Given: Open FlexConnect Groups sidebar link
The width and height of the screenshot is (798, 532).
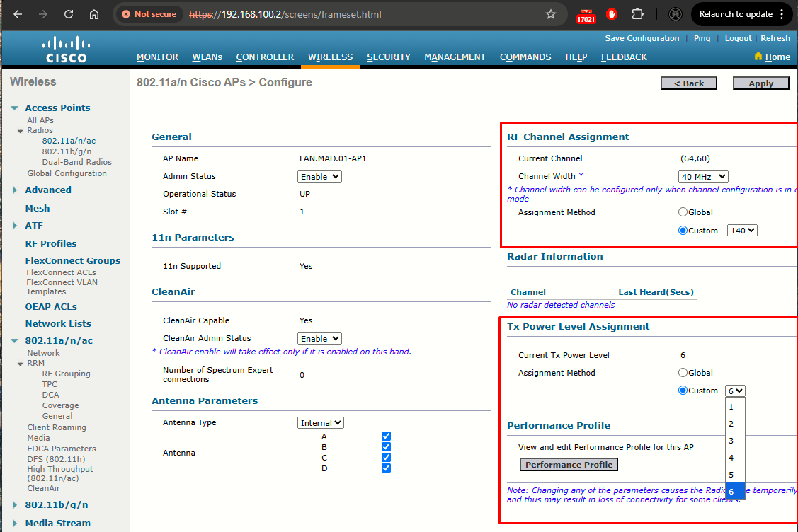Looking at the screenshot, I should 73,260.
